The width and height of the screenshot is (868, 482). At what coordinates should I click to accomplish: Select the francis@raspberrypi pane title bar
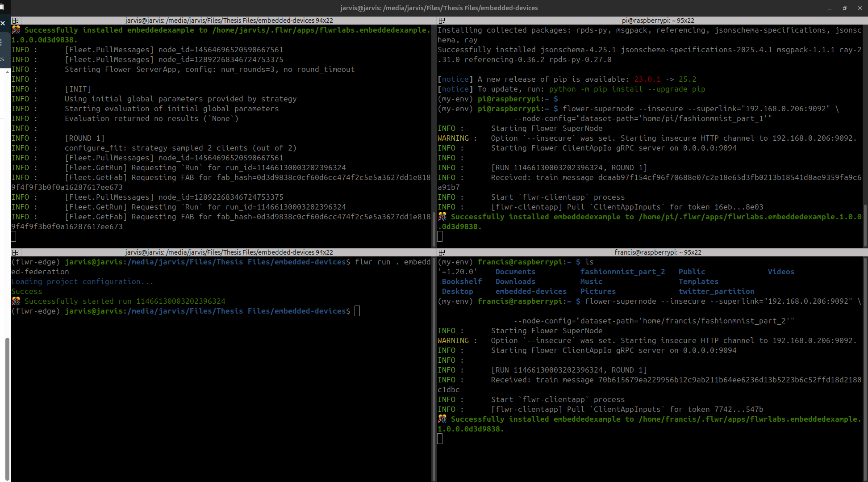(x=652, y=252)
